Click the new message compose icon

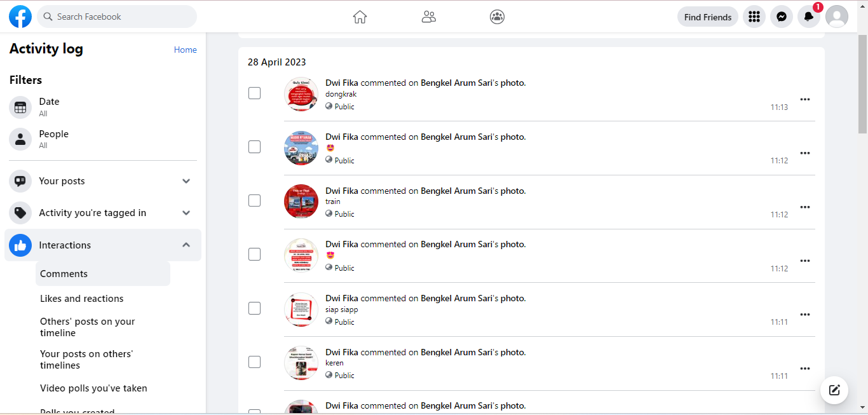(x=834, y=390)
